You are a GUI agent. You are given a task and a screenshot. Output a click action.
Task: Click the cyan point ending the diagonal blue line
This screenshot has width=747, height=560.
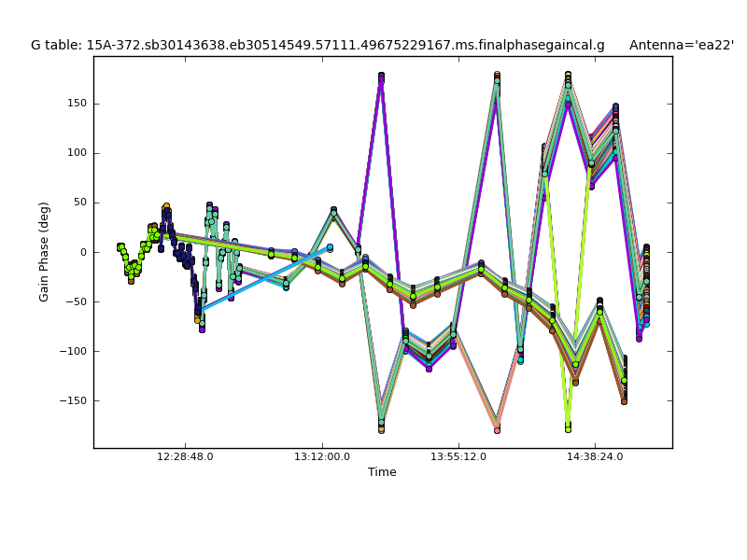click(x=330, y=247)
